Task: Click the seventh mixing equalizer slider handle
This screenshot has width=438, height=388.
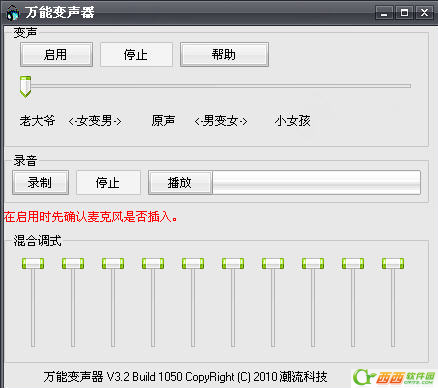Action: 273,263
